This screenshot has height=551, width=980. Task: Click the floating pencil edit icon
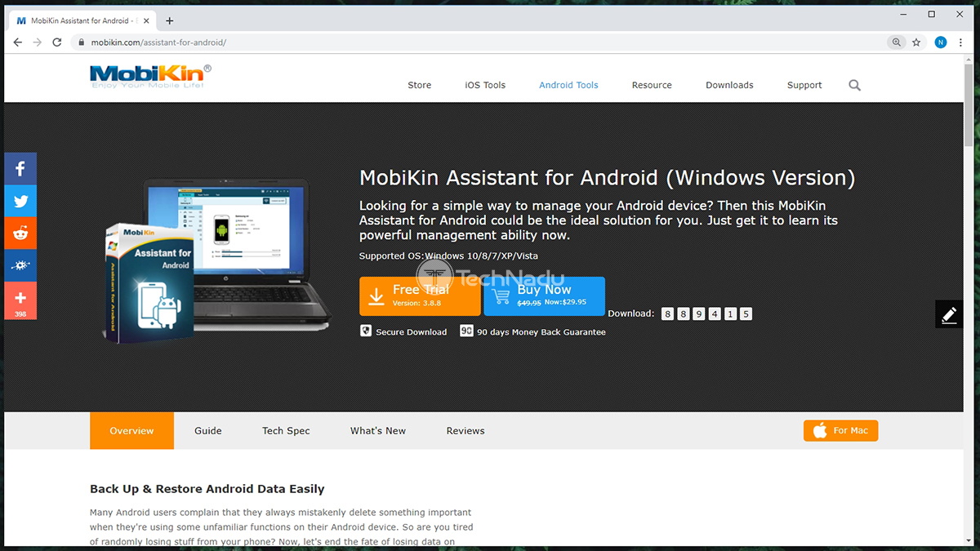click(949, 314)
